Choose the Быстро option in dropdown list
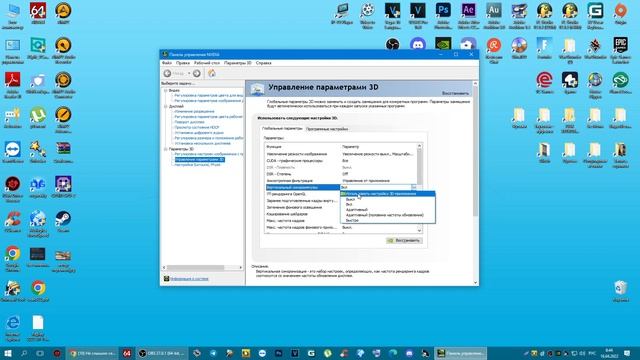Viewport: 640px width, 360px height. [388, 220]
